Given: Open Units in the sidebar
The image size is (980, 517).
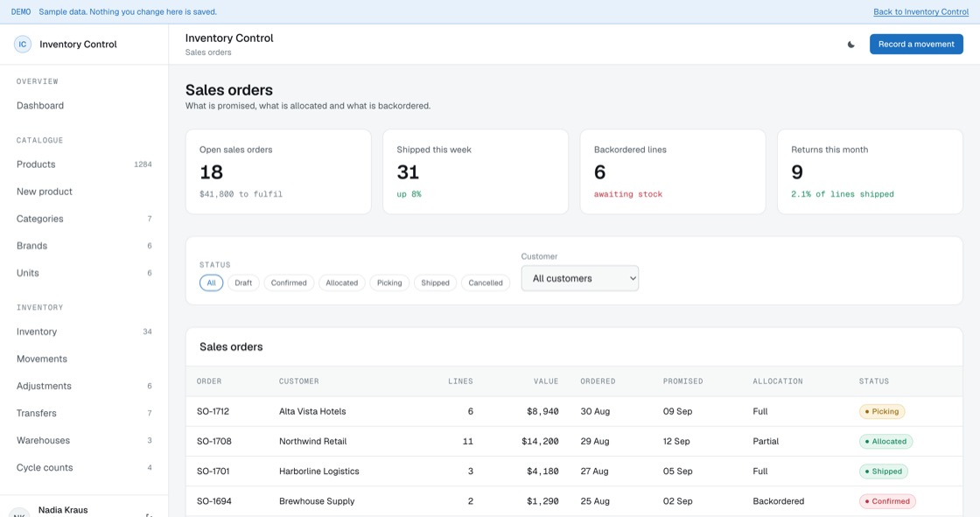Looking at the screenshot, I should (84, 273).
